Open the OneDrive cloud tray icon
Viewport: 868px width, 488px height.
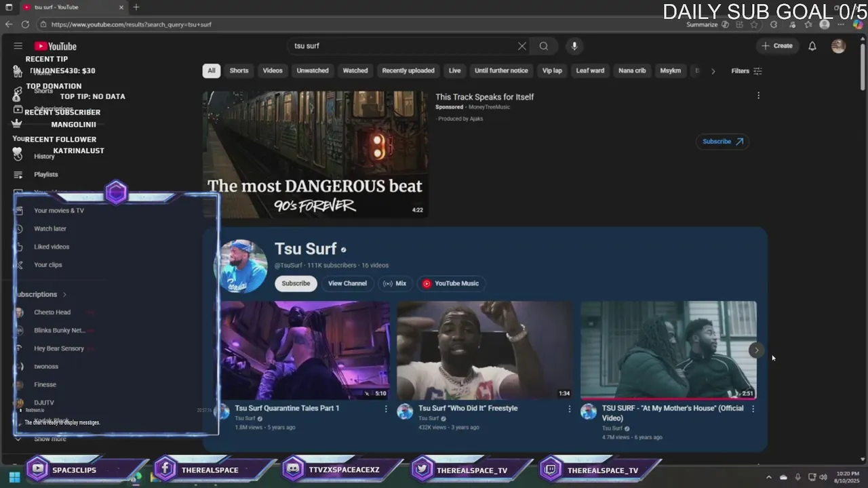point(783,477)
